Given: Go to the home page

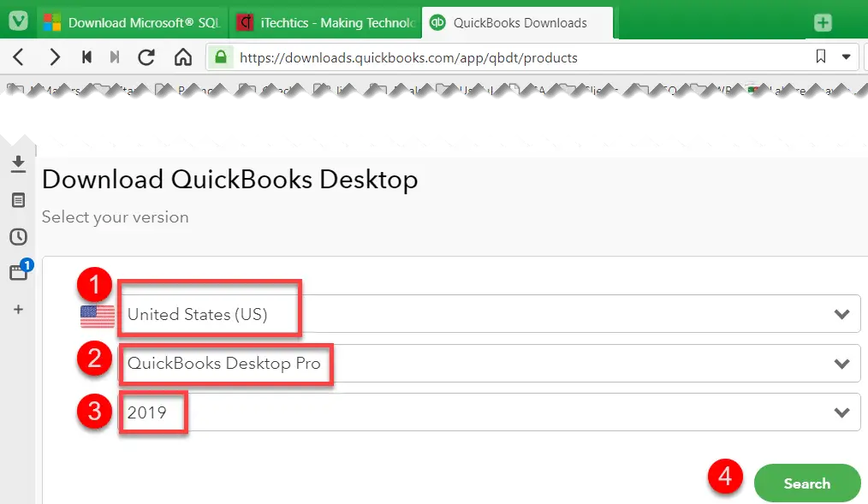Looking at the screenshot, I should click(x=183, y=57).
